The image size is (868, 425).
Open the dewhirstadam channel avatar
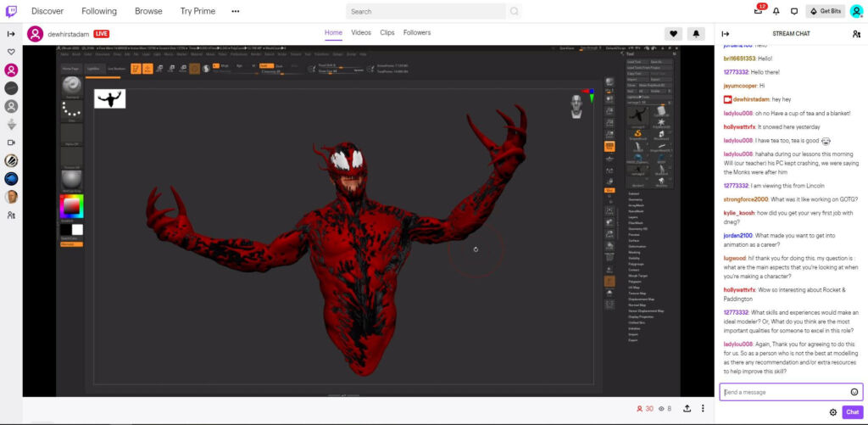(35, 34)
